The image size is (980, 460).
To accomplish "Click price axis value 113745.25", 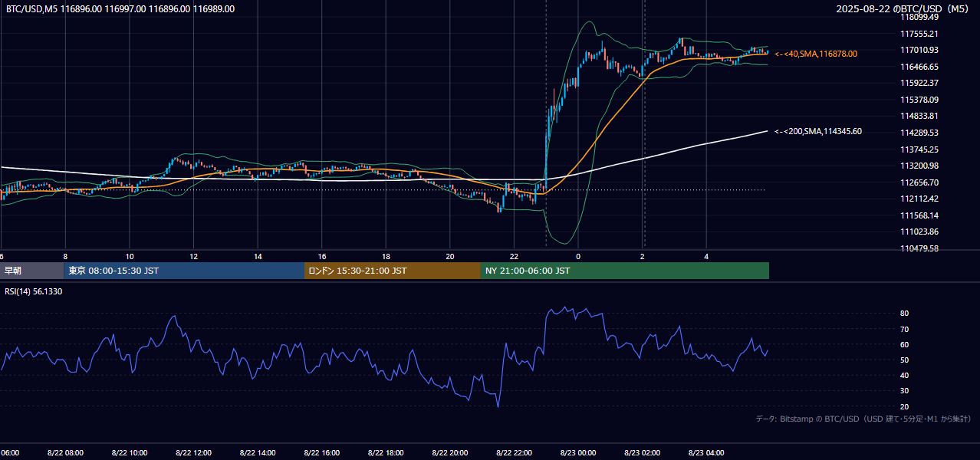I will tap(919, 149).
